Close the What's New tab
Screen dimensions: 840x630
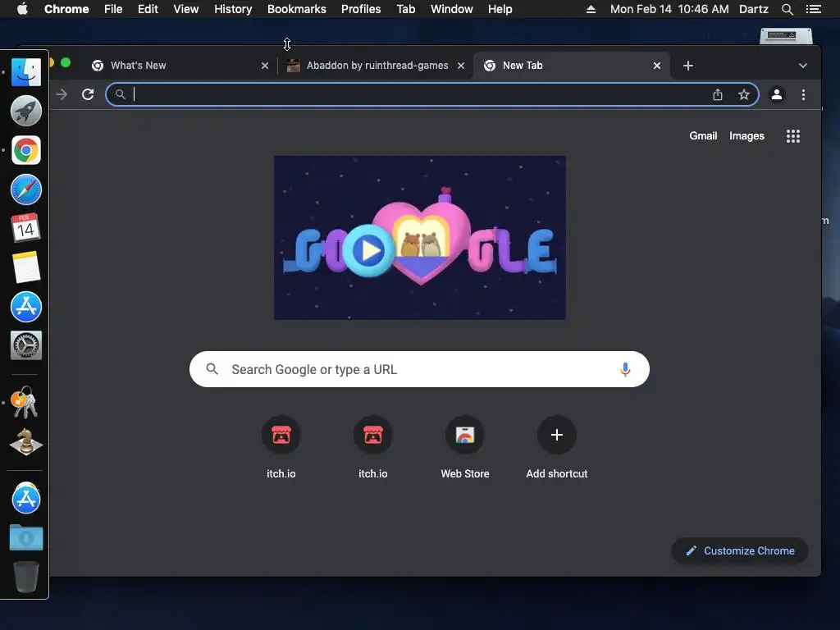coord(265,66)
